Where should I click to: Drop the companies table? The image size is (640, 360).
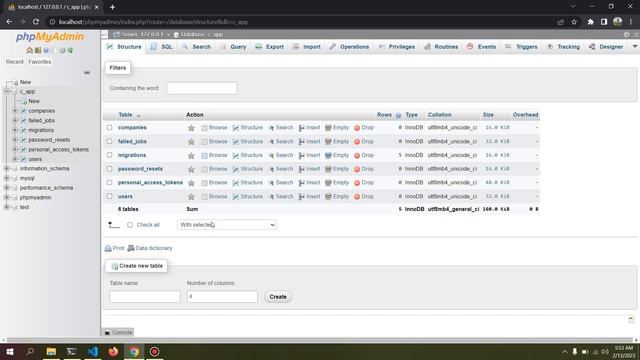click(364, 128)
